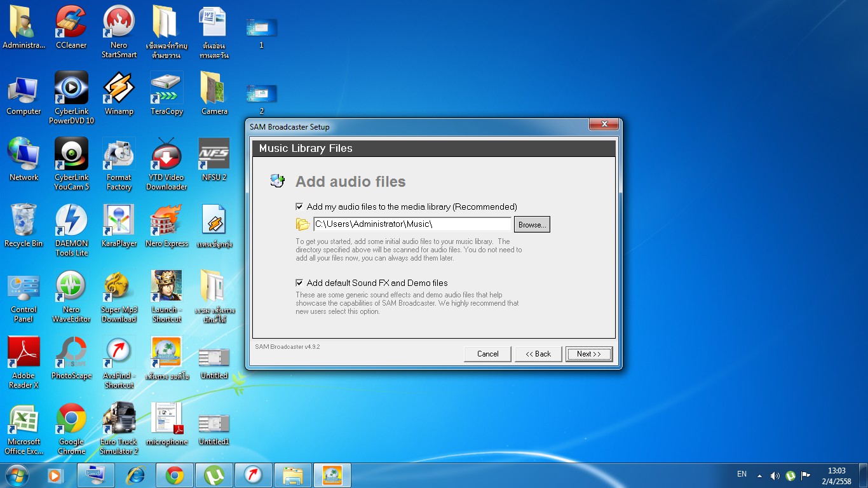The width and height of the screenshot is (868, 488).
Task: Uncheck Add my audio files to media library
Action: [299, 207]
